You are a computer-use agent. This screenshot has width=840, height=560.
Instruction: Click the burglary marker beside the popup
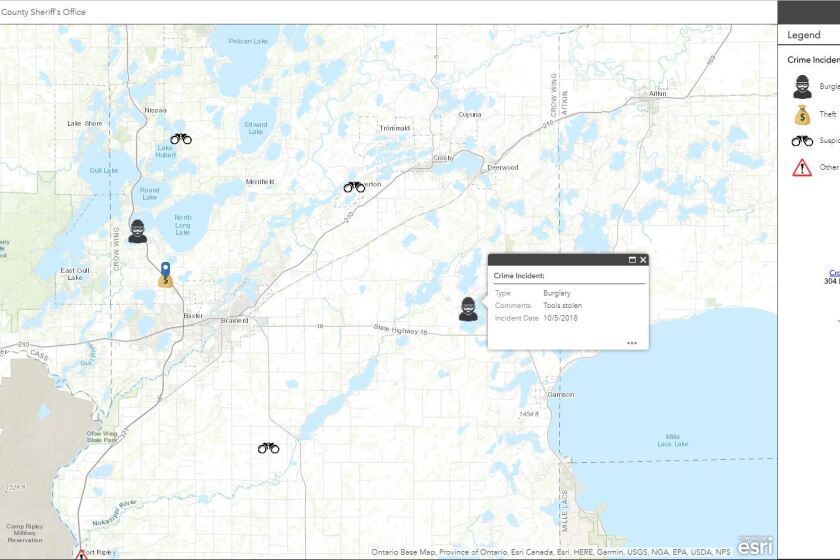[468, 309]
